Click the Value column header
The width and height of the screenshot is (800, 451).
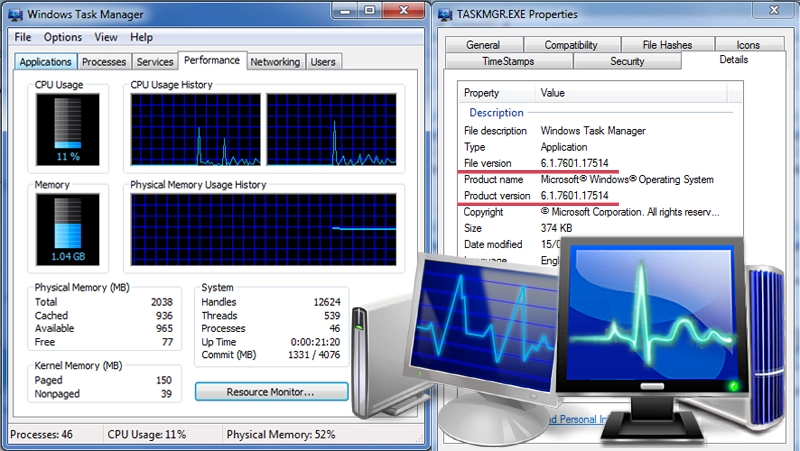[631, 93]
